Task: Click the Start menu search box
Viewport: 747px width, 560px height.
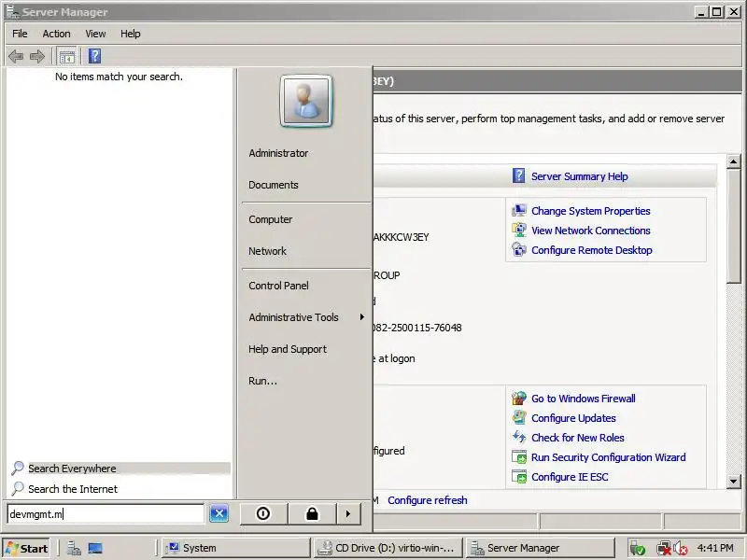Action: [106, 514]
